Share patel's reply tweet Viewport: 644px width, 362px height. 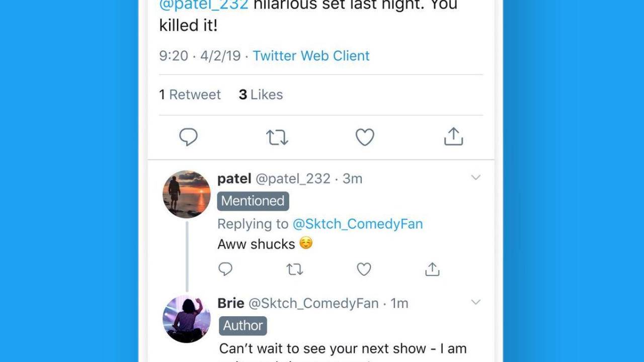click(432, 269)
